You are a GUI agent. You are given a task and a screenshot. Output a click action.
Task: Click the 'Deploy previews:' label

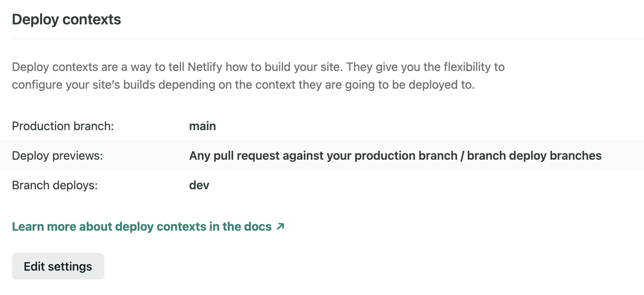(x=58, y=155)
